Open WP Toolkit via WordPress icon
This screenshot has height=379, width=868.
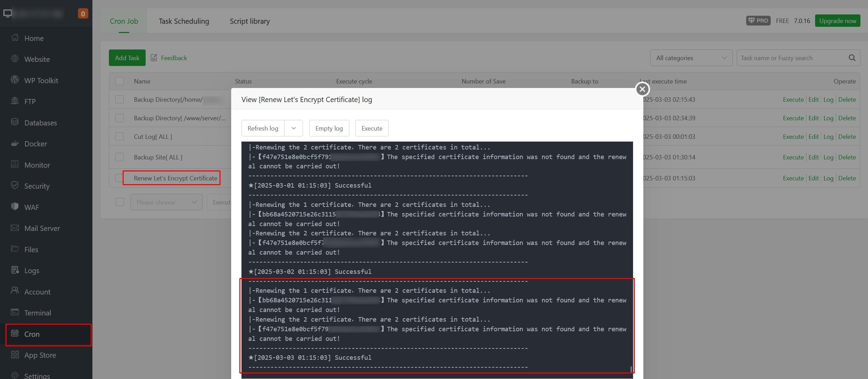pos(15,80)
